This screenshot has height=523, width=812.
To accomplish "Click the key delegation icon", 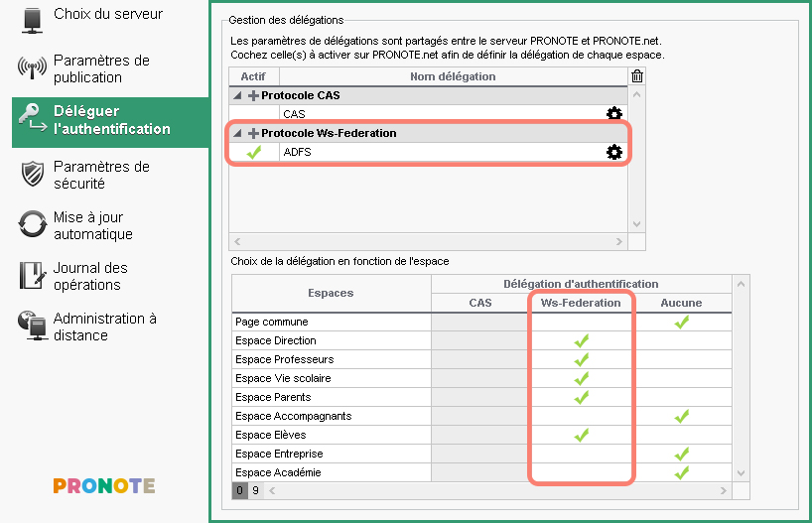I will (x=32, y=116).
